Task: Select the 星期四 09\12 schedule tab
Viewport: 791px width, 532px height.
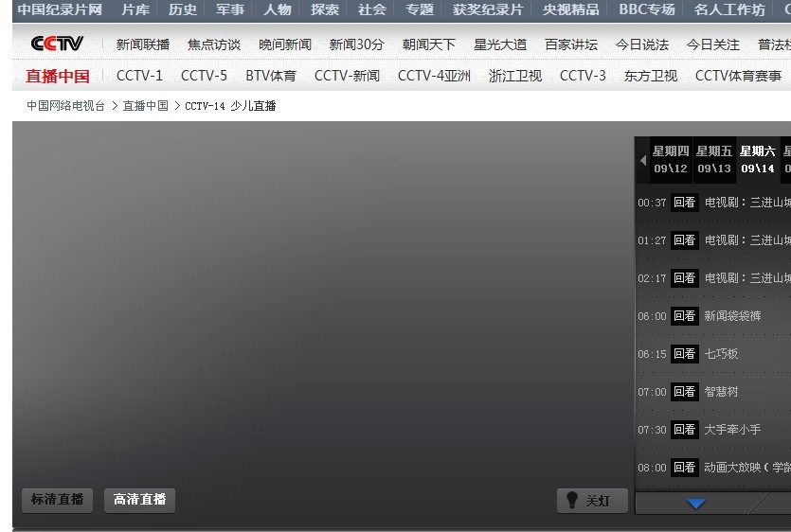Action: 671,159
